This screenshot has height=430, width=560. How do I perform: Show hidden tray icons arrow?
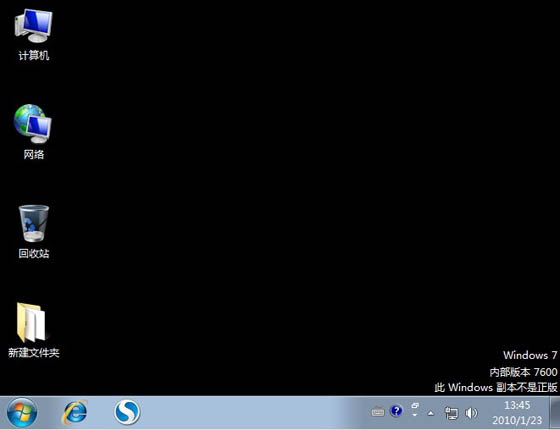point(431,414)
